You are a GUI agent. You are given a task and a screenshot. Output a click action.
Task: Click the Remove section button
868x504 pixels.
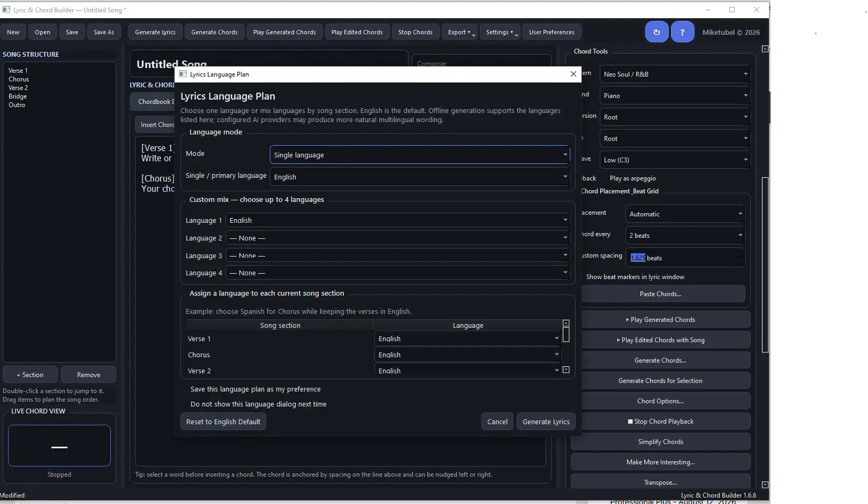88,374
